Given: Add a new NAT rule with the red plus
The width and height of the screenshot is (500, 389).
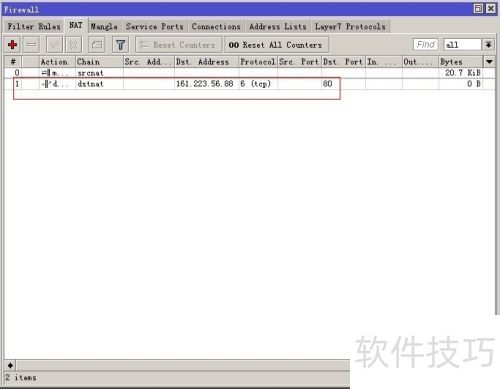Looking at the screenshot, I should tap(13, 45).
